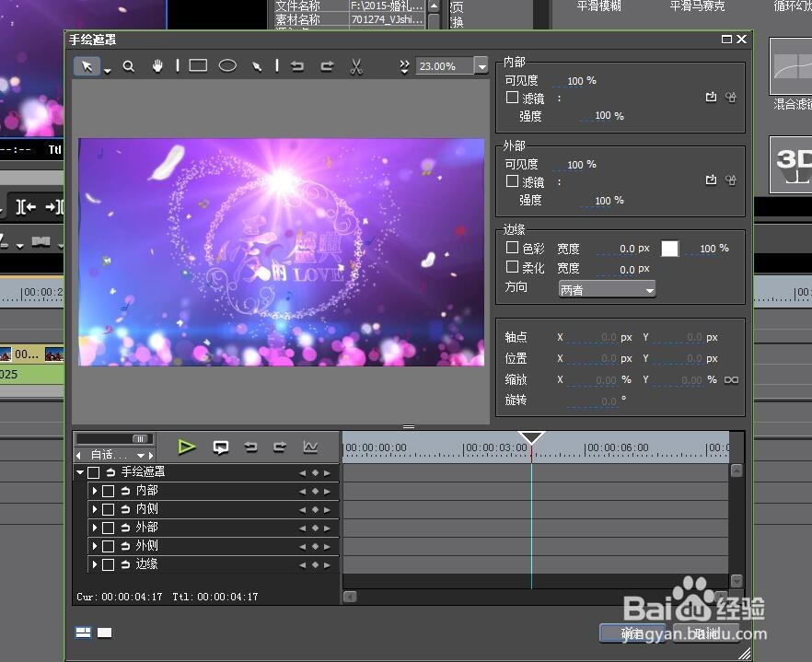This screenshot has height=662, width=812.
Task: Switch to single preview layout icon
Action: [105, 633]
